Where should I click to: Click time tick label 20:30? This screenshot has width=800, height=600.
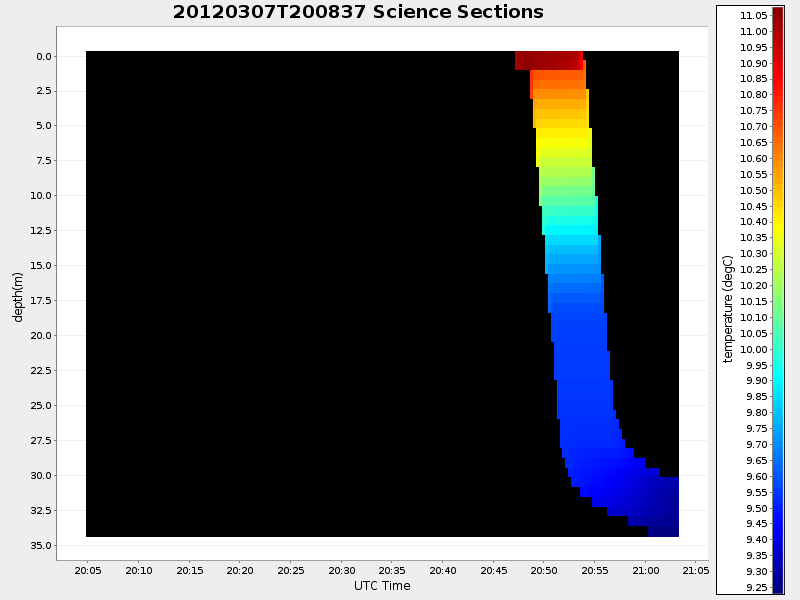click(x=342, y=570)
